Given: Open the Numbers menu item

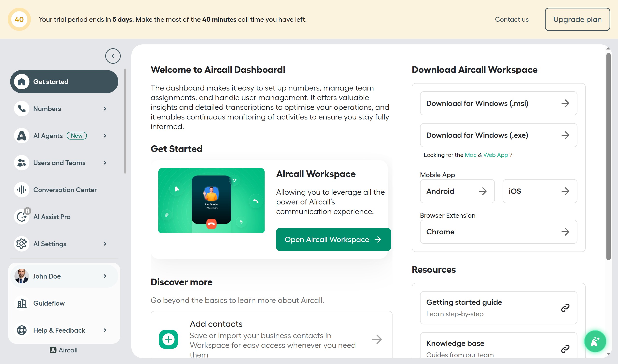Looking at the screenshot, I should 64,109.
